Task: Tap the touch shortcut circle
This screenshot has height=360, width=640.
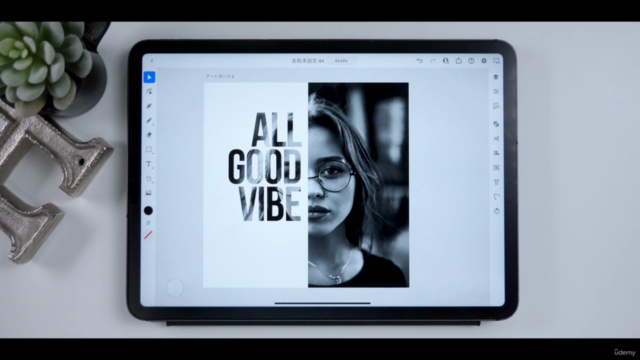Action: pyautogui.click(x=175, y=288)
